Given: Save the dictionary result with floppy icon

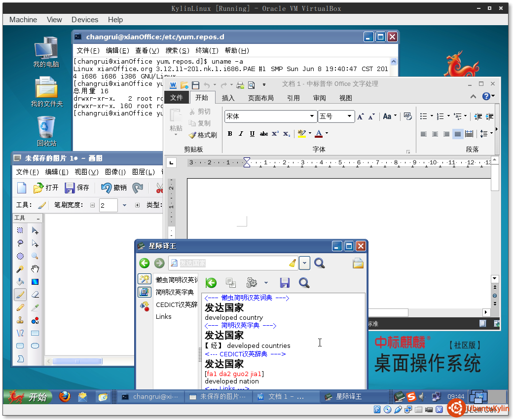Looking at the screenshot, I should [x=285, y=283].
